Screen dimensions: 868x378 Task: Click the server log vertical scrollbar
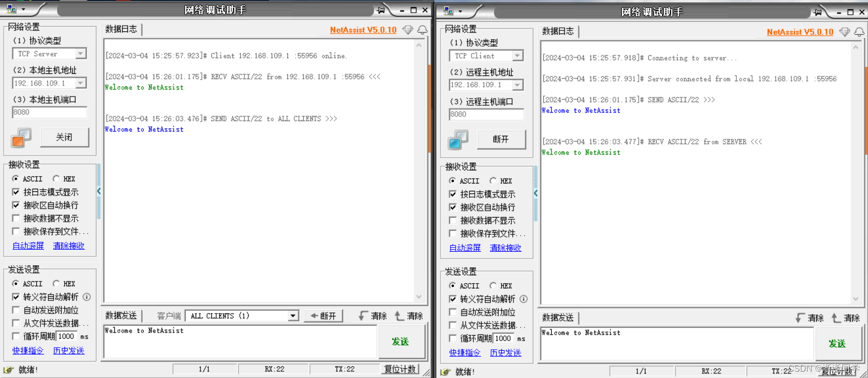(419, 171)
